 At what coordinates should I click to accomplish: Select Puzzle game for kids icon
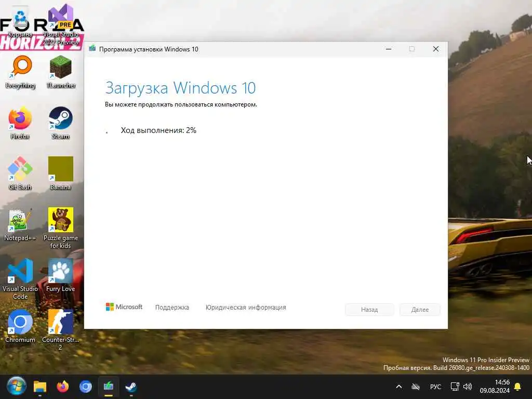(60, 228)
